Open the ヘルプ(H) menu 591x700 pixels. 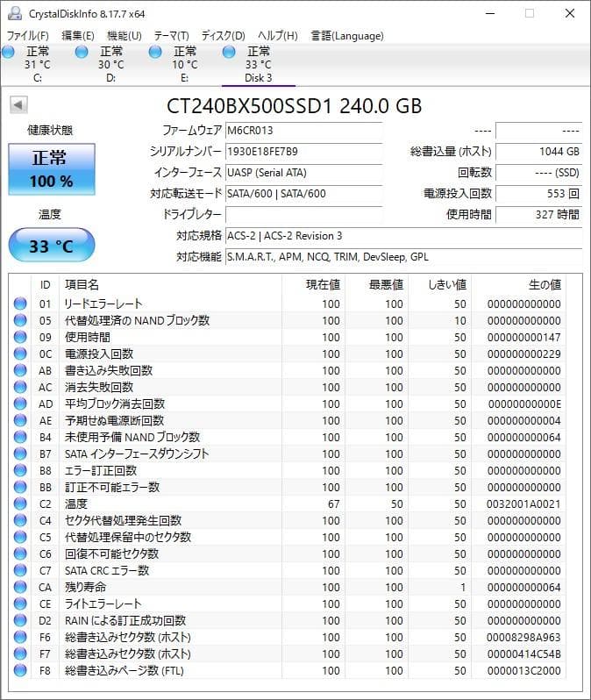pos(278,36)
